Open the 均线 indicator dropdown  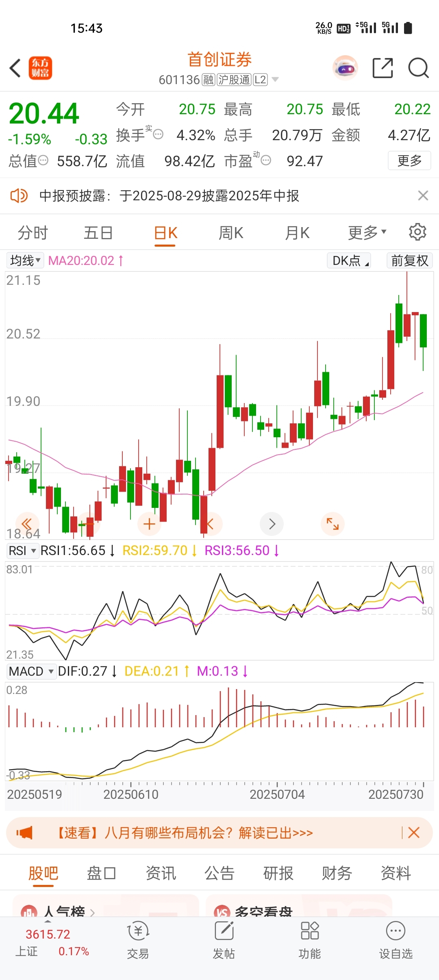click(x=25, y=260)
